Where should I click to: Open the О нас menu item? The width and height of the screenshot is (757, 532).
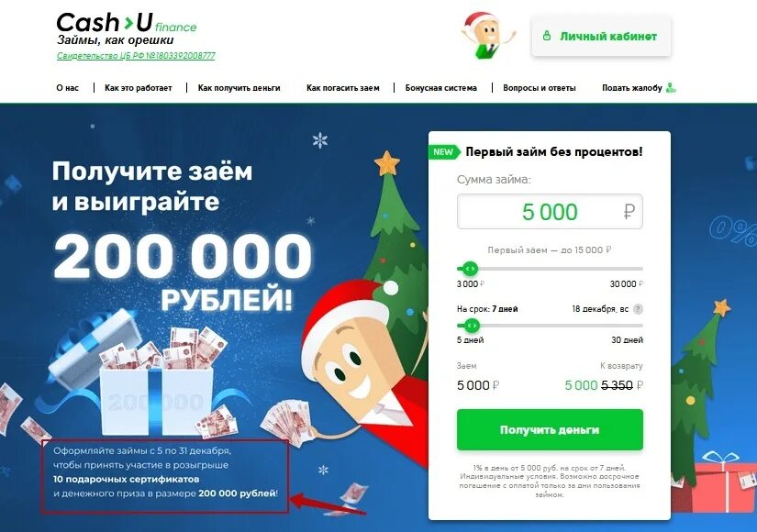tap(68, 88)
